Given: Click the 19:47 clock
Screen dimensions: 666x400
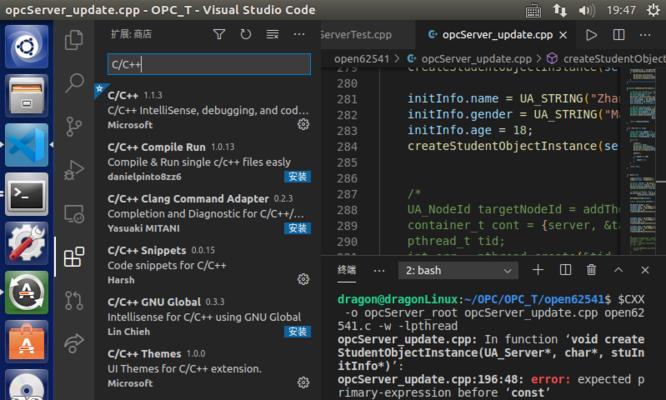Looking at the screenshot, I should click(x=621, y=10).
